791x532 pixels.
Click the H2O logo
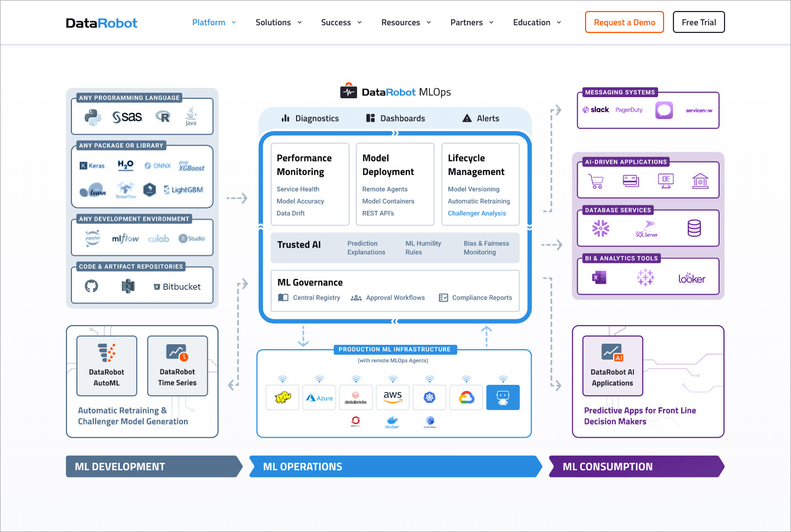tap(125, 165)
